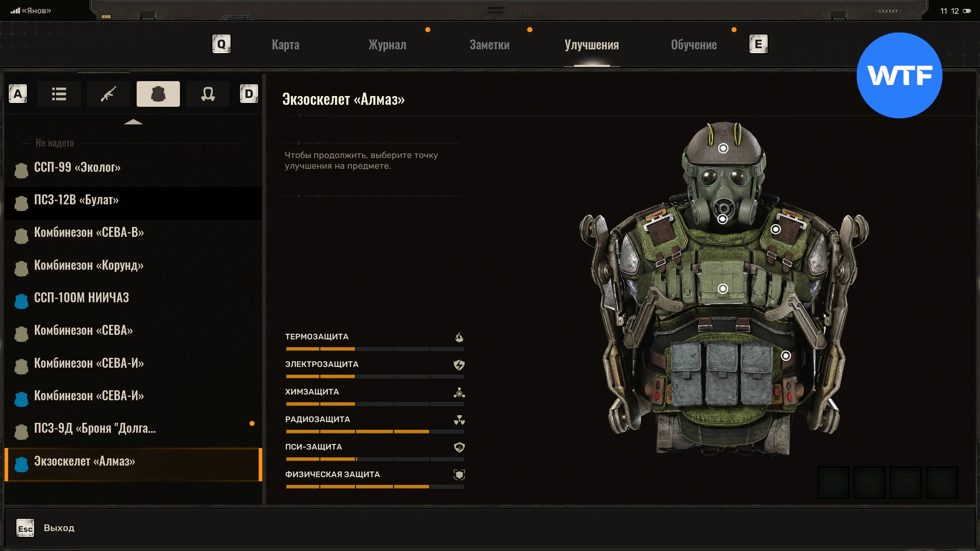Screen dimensions: 980x551
Task: Select the helmet upgrade point
Action: (723, 148)
